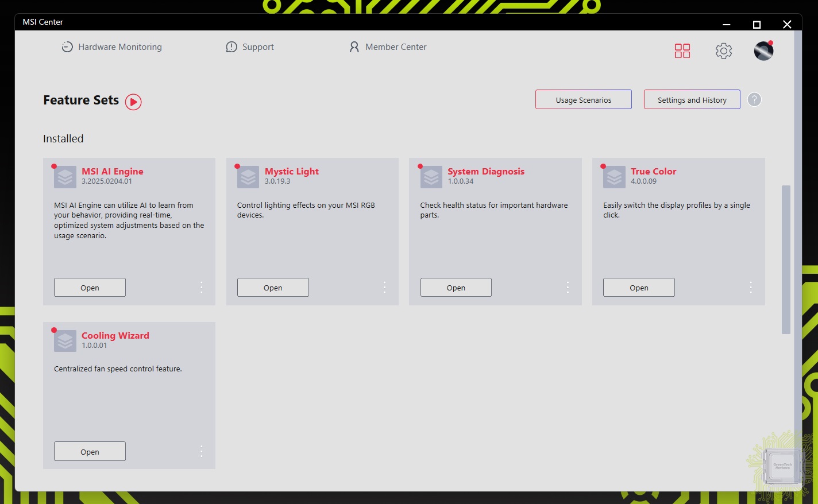Go to the Member Center tab
This screenshot has height=504, width=818.
click(x=388, y=47)
